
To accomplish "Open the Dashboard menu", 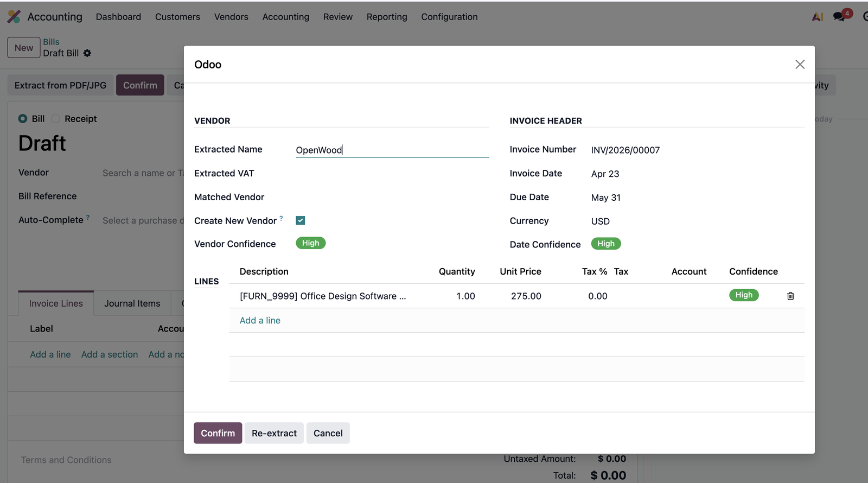I will (x=118, y=17).
